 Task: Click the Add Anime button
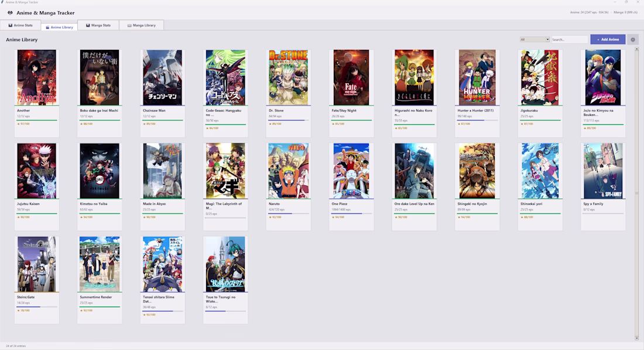point(608,39)
